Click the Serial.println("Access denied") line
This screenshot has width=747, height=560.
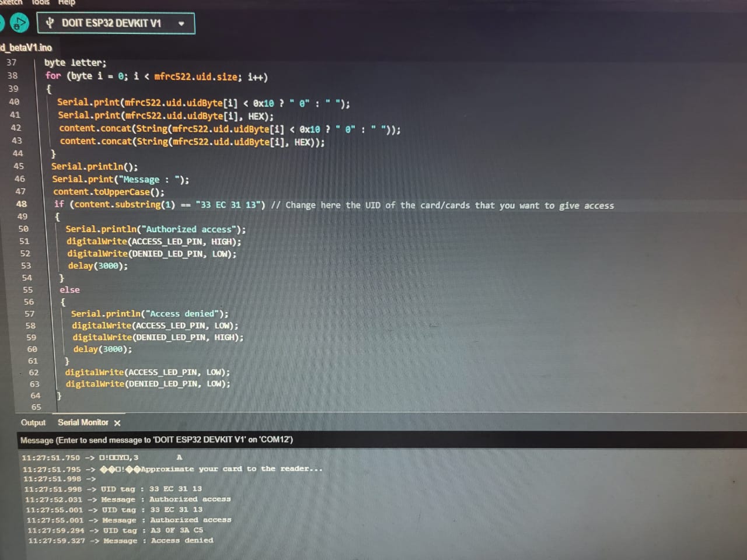(x=150, y=314)
